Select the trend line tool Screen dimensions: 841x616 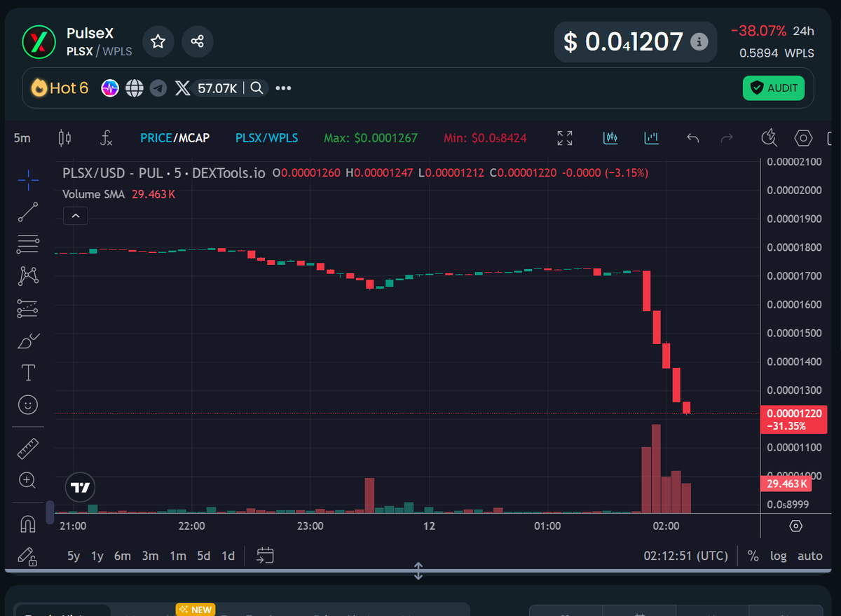28,212
